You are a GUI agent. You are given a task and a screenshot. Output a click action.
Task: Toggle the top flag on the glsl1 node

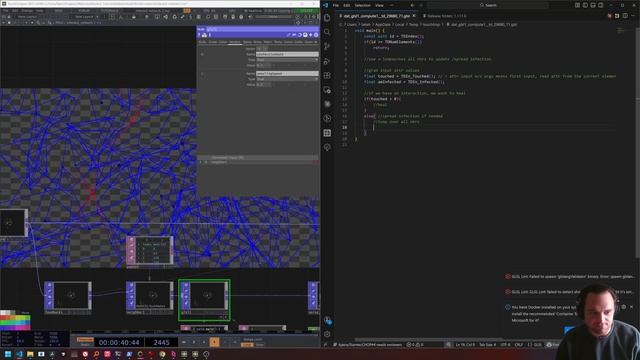click(x=186, y=284)
